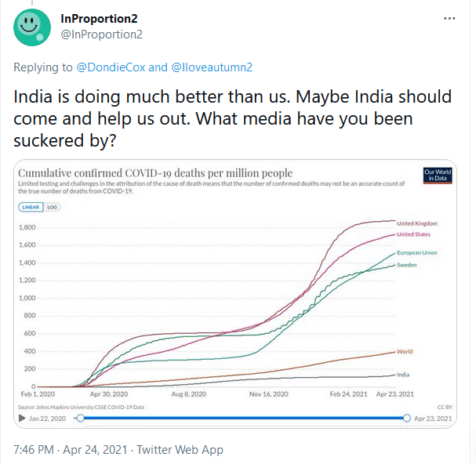476x464 pixels.
Task: Open the @DondieCox profile link
Action: (112, 67)
